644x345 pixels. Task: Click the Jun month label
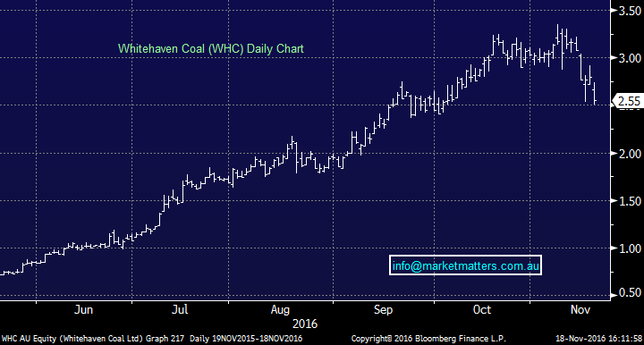click(x=83, y=310)
